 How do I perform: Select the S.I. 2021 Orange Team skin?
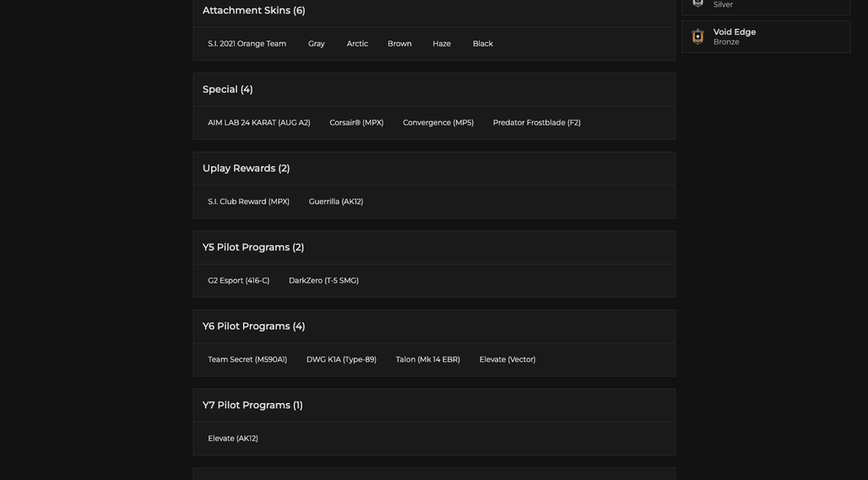tap(247, 44)
